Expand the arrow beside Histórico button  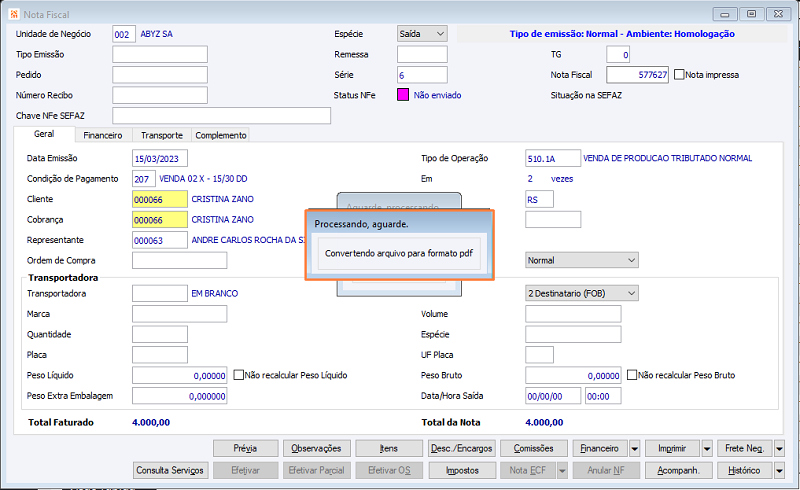pyautogui.click(x=780, y=471)
